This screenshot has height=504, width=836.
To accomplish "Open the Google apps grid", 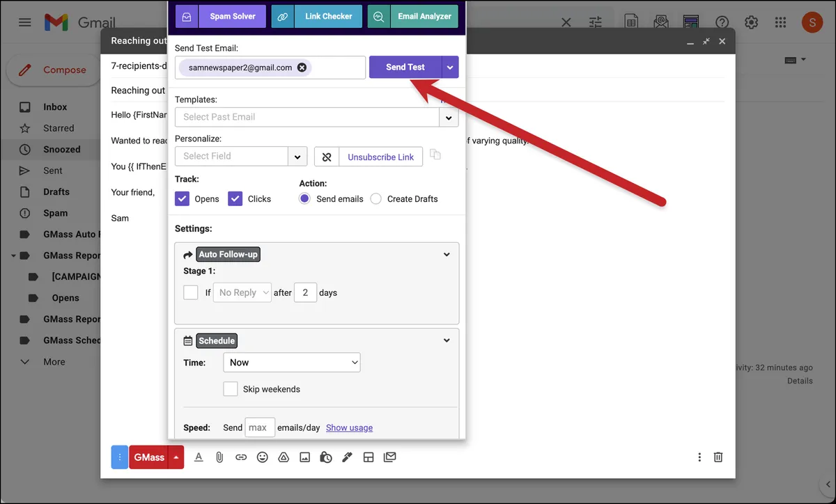I will (x=781, y=22).
